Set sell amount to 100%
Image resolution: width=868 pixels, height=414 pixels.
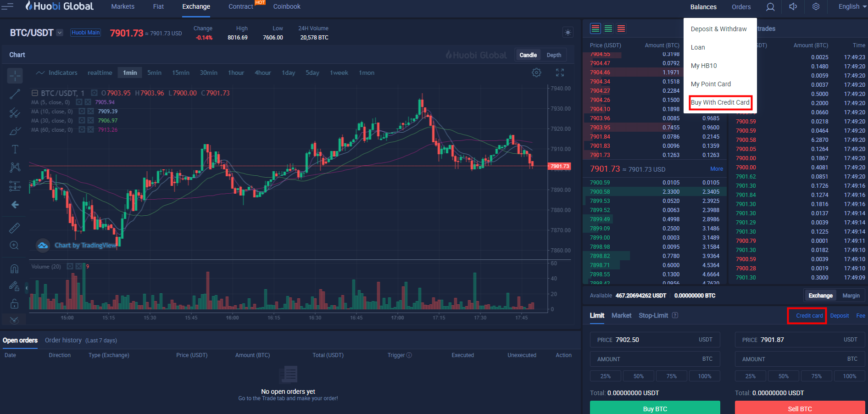(850, 376)
